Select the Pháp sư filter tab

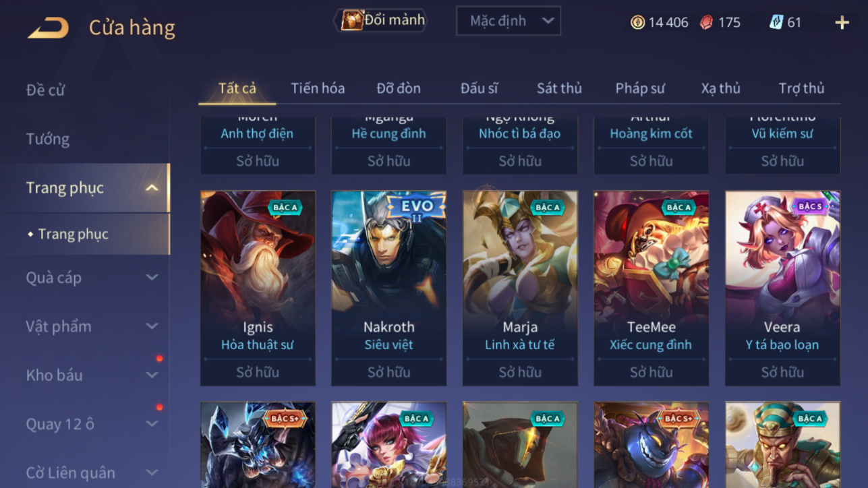640,88
